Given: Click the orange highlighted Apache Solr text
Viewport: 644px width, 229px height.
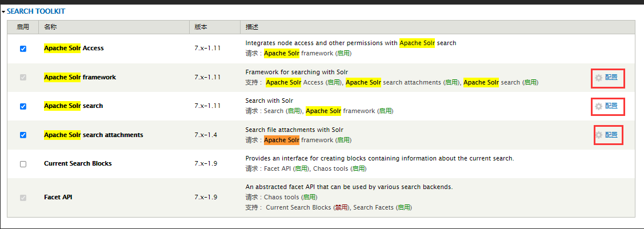Looking at the screenshot, I should [x=281, y=140].
